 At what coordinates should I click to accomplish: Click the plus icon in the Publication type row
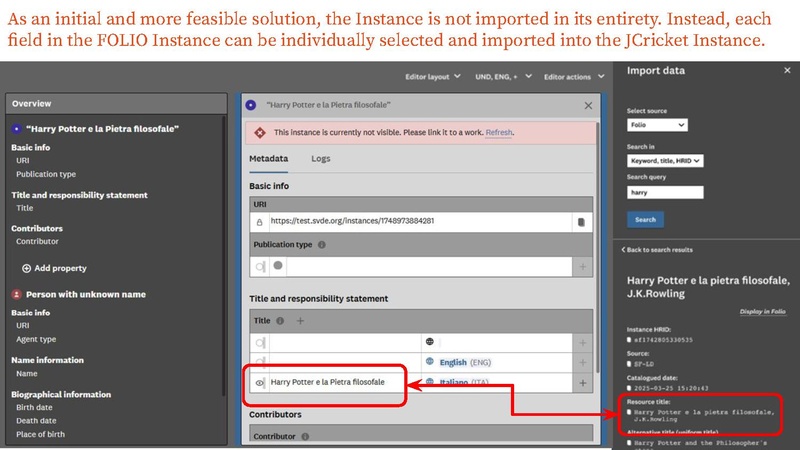click(x=583, y=266)
